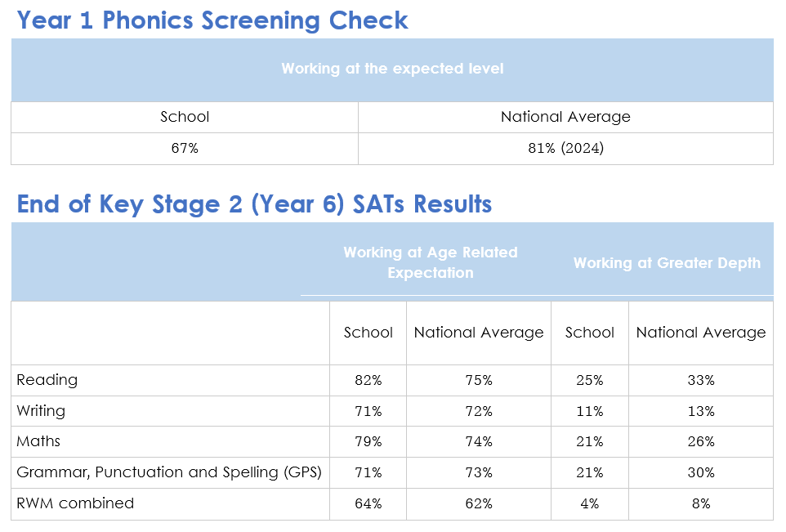Click the 33% Reading greater depth national cell
This screenshot has width=786, height=532.
point(700,380)
